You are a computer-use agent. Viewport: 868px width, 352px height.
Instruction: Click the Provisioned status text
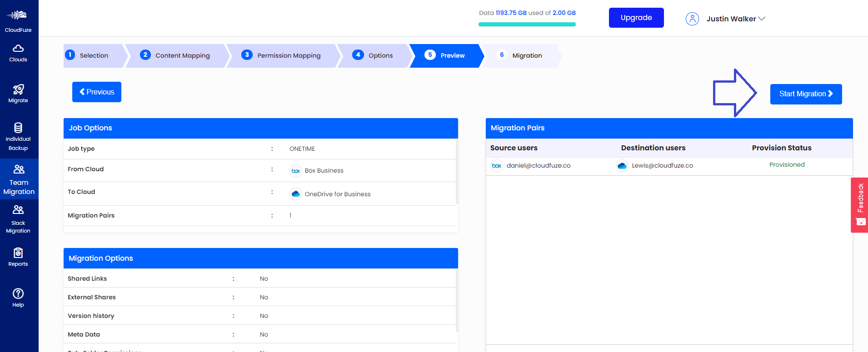[x=787, y=165]
